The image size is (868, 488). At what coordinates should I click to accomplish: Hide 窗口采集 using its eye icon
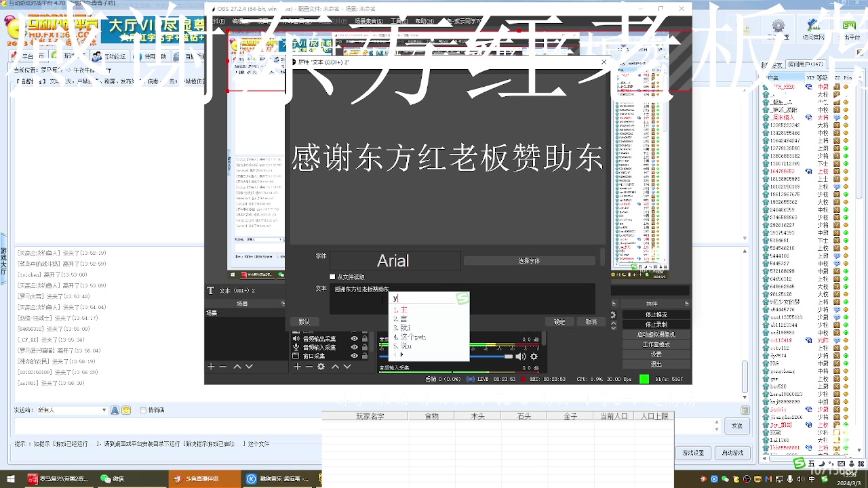tap(354, 356)
